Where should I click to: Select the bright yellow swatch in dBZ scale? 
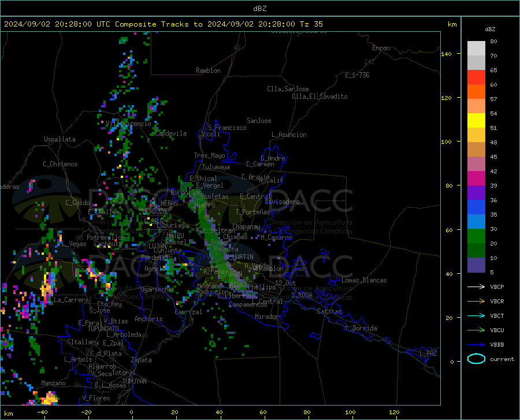(476, 120)
